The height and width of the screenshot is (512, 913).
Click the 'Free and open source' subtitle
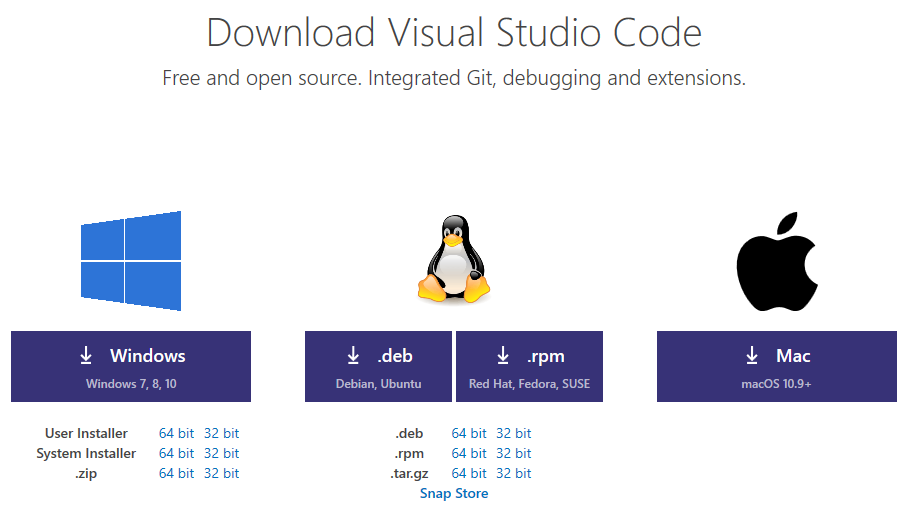tap(454, 78)
